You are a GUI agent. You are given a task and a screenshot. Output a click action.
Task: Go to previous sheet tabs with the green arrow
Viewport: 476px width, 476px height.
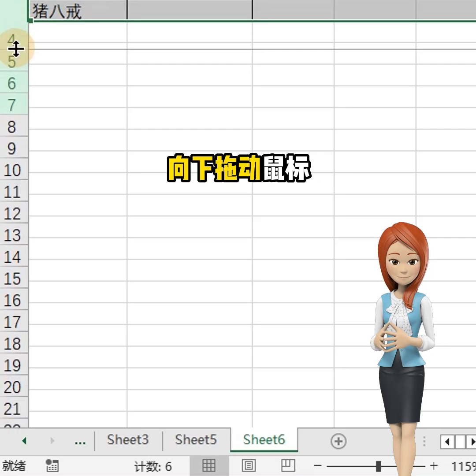(24, 441)
